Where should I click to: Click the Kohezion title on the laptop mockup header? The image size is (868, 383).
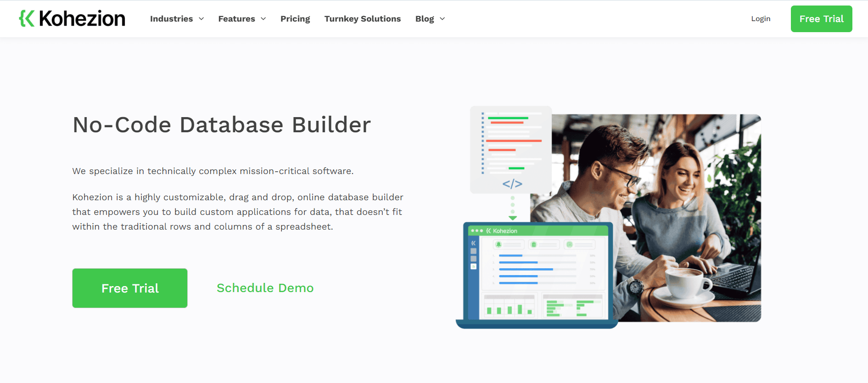pyautogui.click(x=505, y=231)
